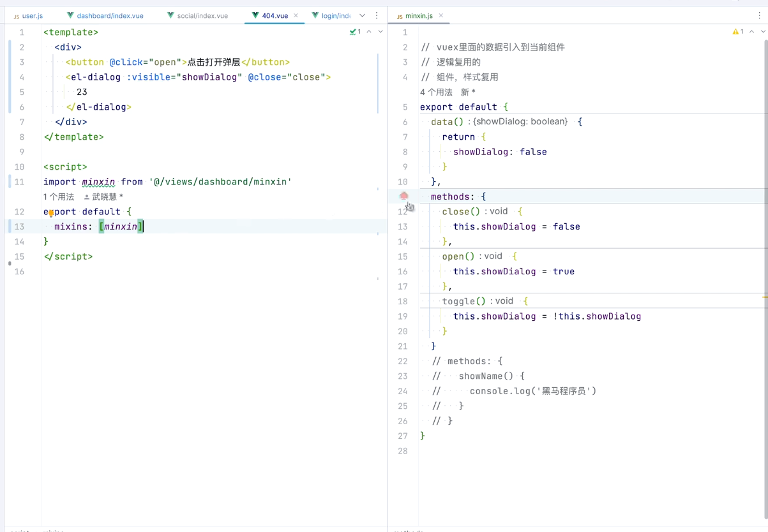Click the import path '@/views/dashboard/minxin'
The width and height of the screenshot is (768, 532).
click(x=220, y=182)
